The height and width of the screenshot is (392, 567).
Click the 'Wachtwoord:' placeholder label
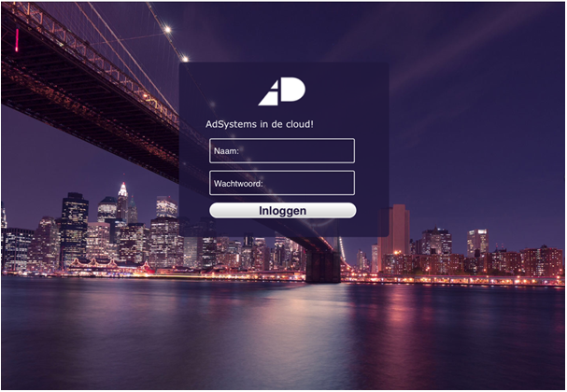tap(238, 183)
